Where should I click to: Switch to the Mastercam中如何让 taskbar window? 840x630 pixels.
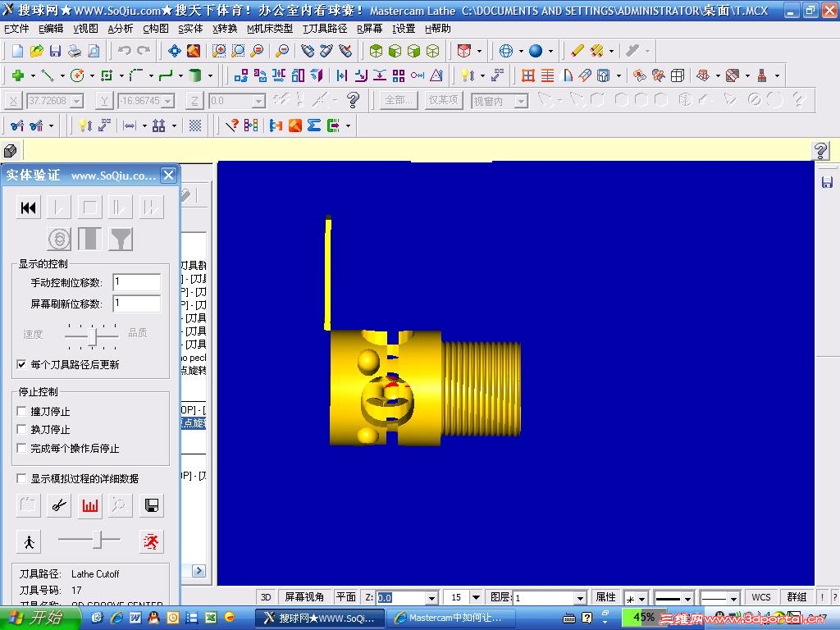coord(450,619)
